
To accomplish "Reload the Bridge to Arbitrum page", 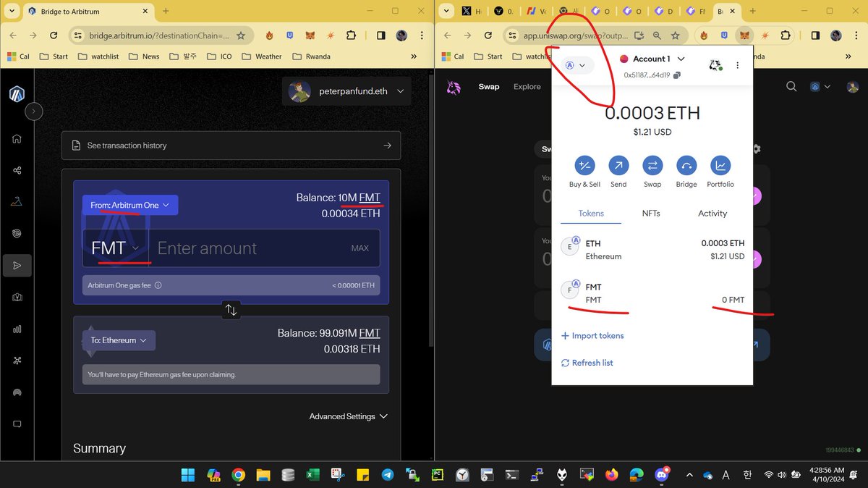I will 54,35.
